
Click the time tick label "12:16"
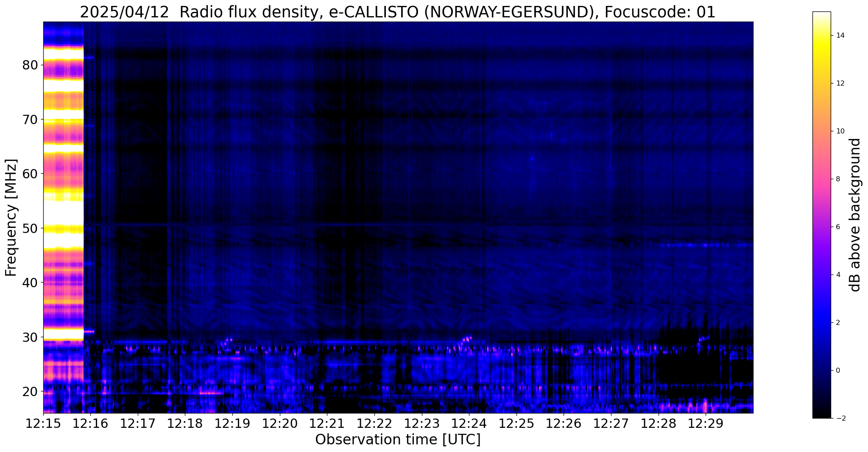pyautogui.click(x=90, y=424)
